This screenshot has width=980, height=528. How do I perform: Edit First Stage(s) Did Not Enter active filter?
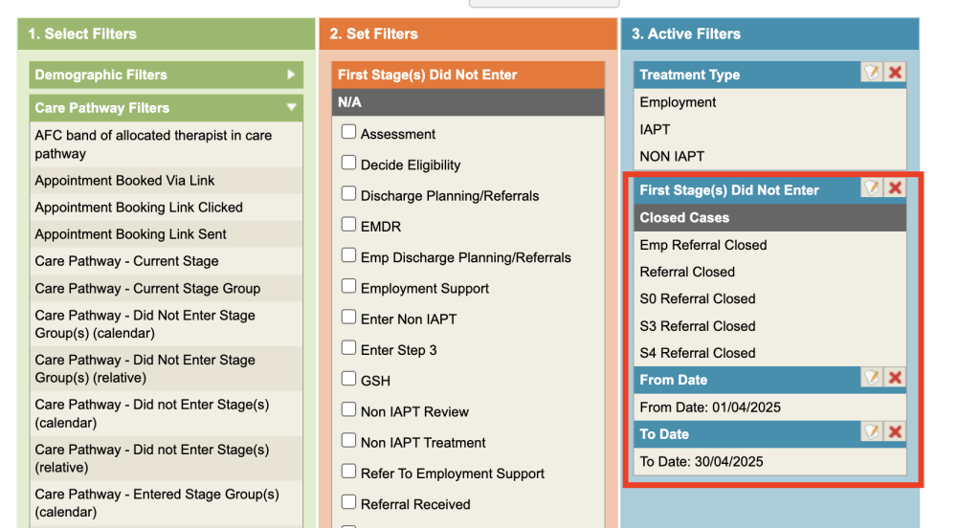tap(871, 188)
